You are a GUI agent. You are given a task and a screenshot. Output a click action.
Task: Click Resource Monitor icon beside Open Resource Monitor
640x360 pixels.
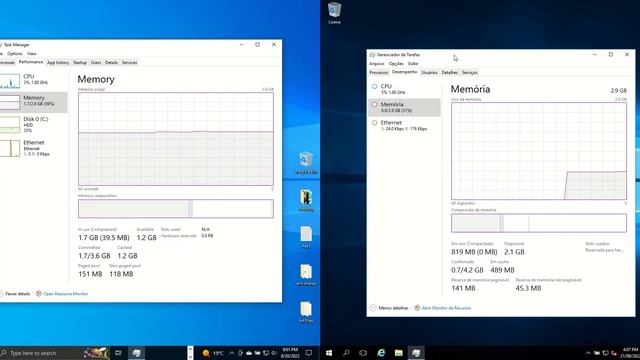click(39, 293)
